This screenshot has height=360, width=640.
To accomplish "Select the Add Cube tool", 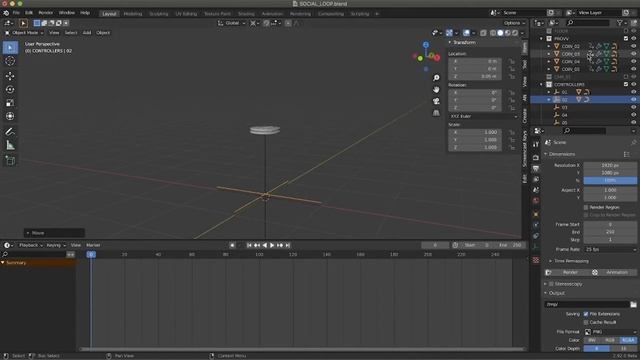I will click(x=10, y=160).
